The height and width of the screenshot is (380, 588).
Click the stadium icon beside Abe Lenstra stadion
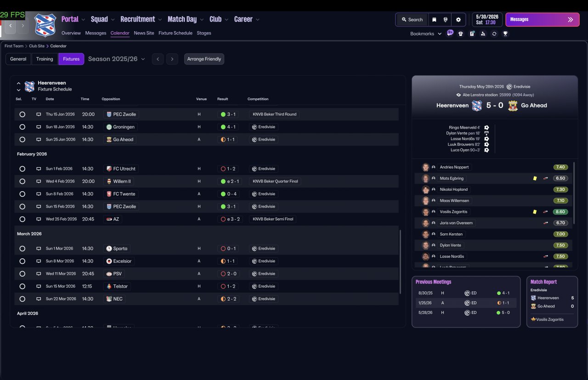[x=458, y=95]
